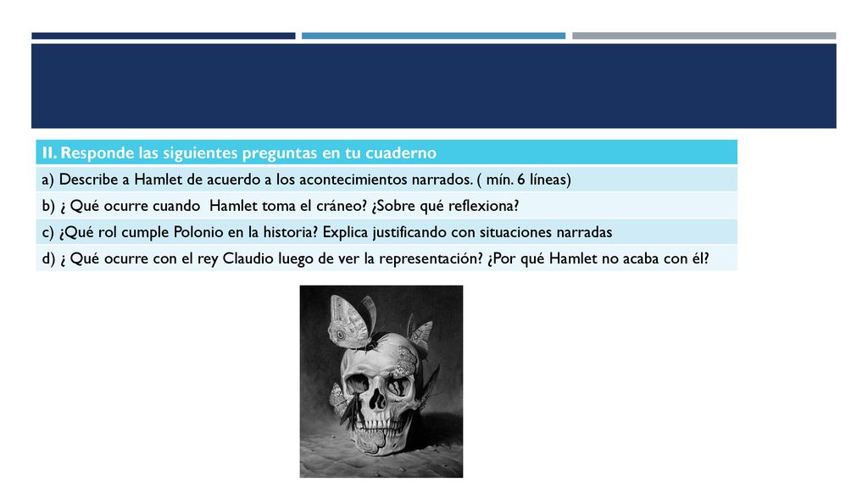Select question d) about rey Claudio
This screenshot has height=488, width=868.
[387, 258]
